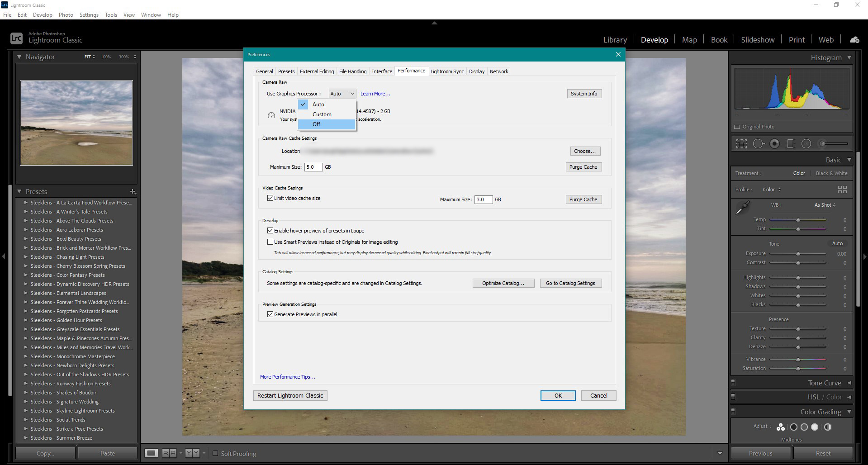868x465 pixels.
Task: Pick the White Balance eyedropper tool
Action: pyautogui.click(x=742, y=208)
